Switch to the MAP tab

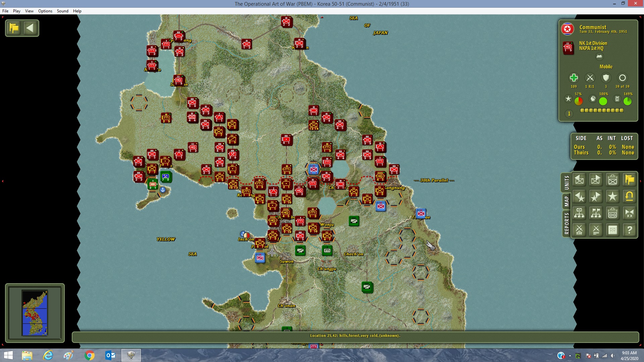click(x=567, y=201)
